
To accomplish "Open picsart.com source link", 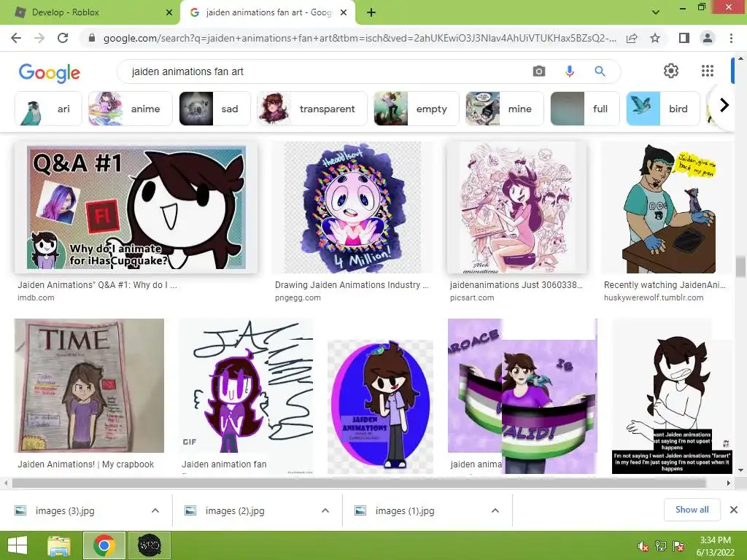I will pos(472,297).
